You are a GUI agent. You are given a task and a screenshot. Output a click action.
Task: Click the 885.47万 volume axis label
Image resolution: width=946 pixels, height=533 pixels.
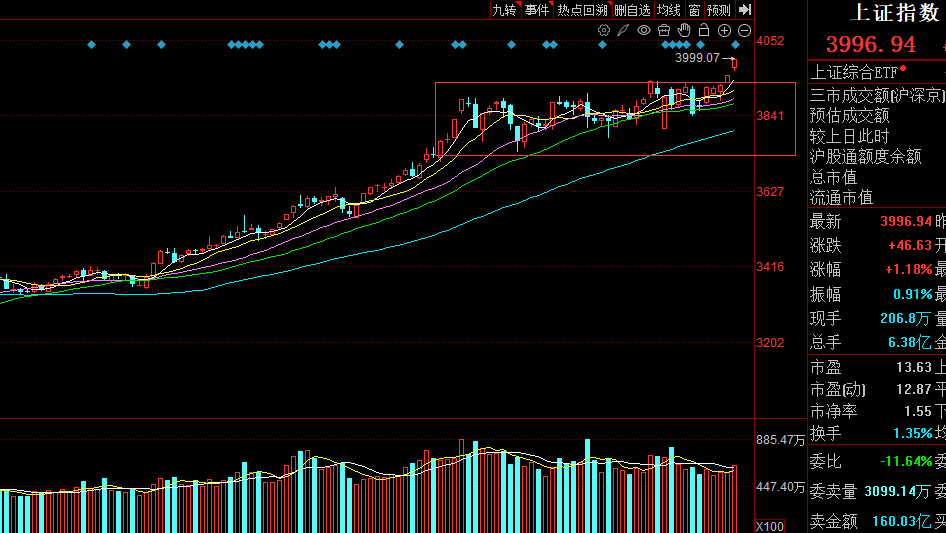click(780, 440)
